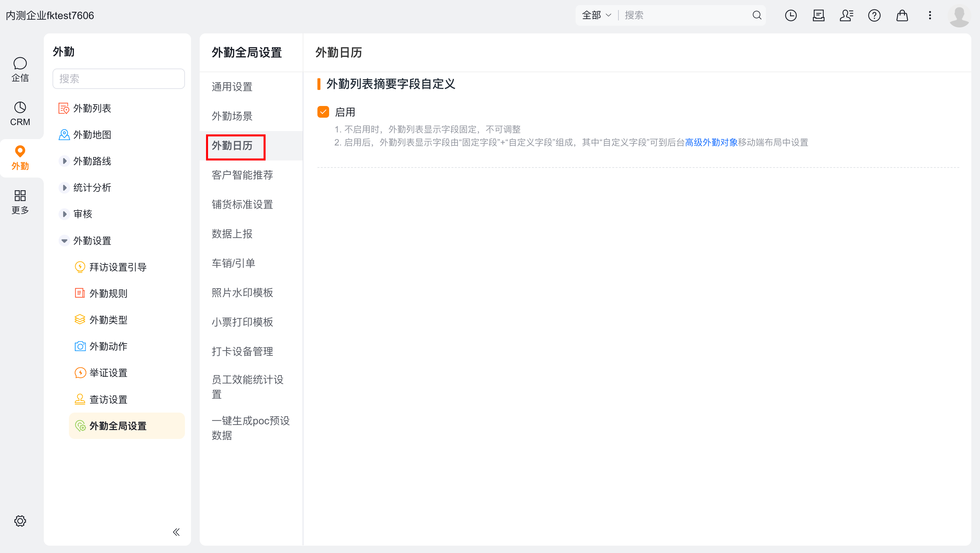
Task: Click the user avatar in top right
Action: tap(959, 16)
